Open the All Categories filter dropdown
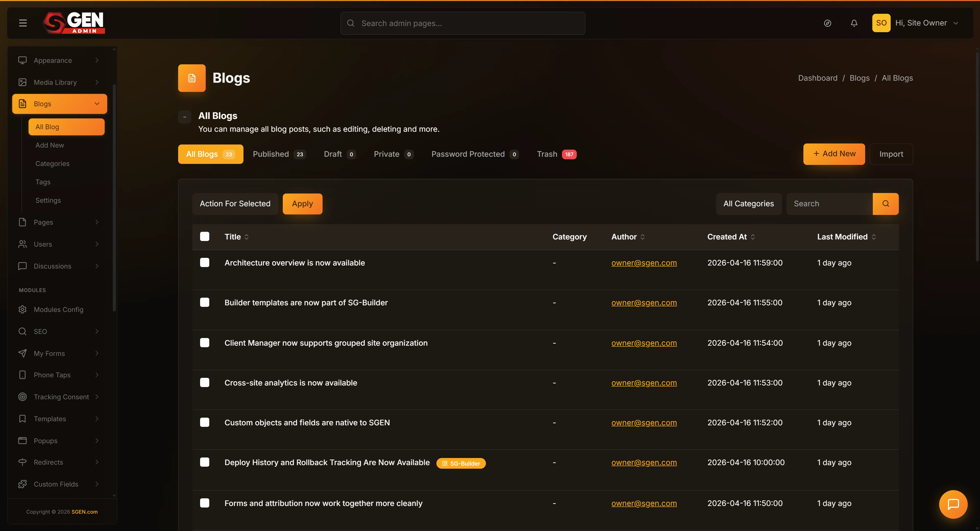 coord(748,204)
